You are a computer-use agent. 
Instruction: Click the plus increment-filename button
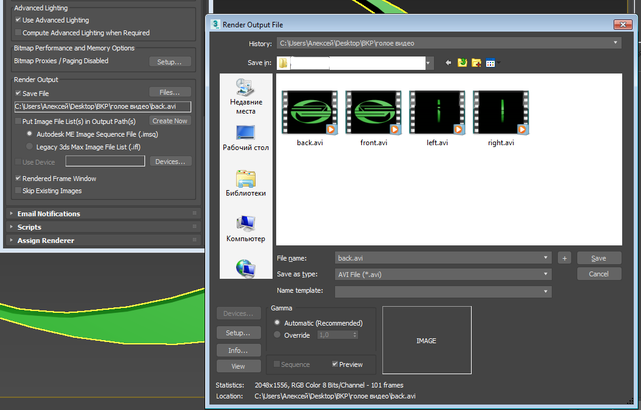pos(565,258)
